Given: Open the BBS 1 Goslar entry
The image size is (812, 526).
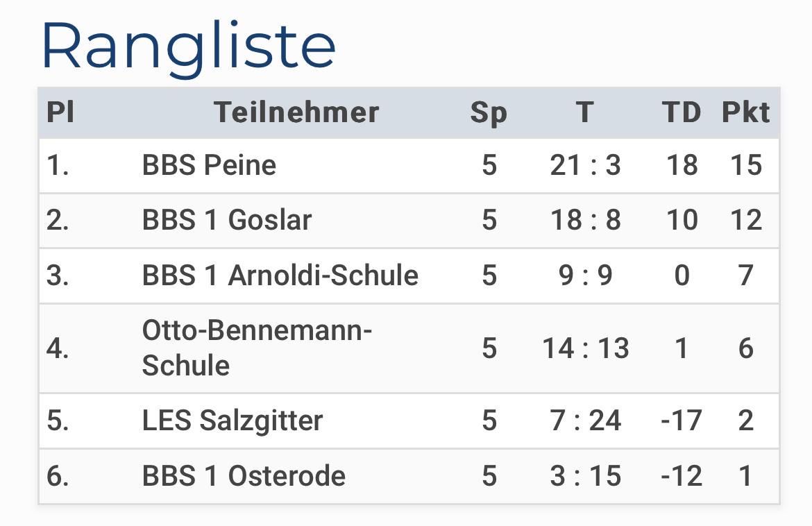Looking at the screenshot, I should [x=227, y=220].
